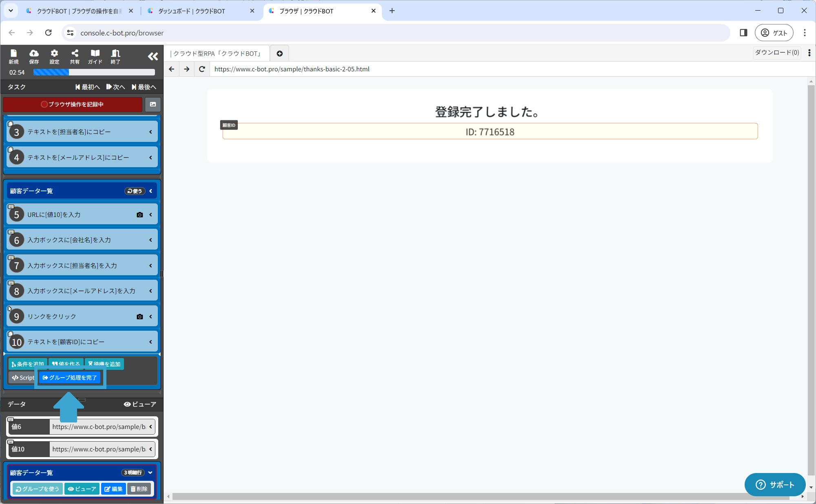The height and width of the screenshot is (504, 816).
Task: Click the サポート help button
Action: 775,485
